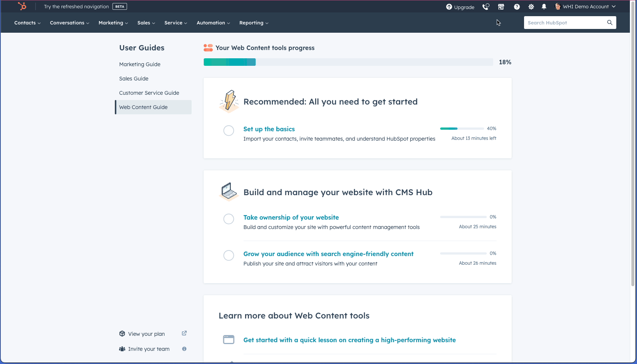Click the Upgrade button

(x=460, y=7)
